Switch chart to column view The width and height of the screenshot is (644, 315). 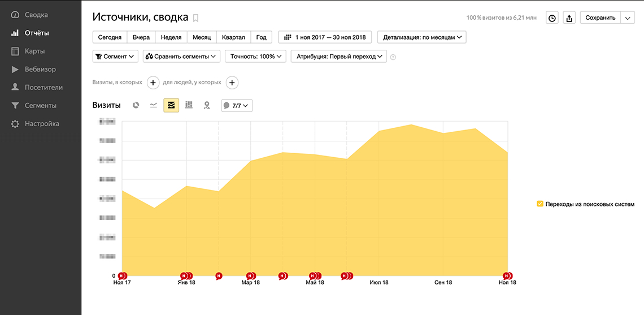[189, 105]
